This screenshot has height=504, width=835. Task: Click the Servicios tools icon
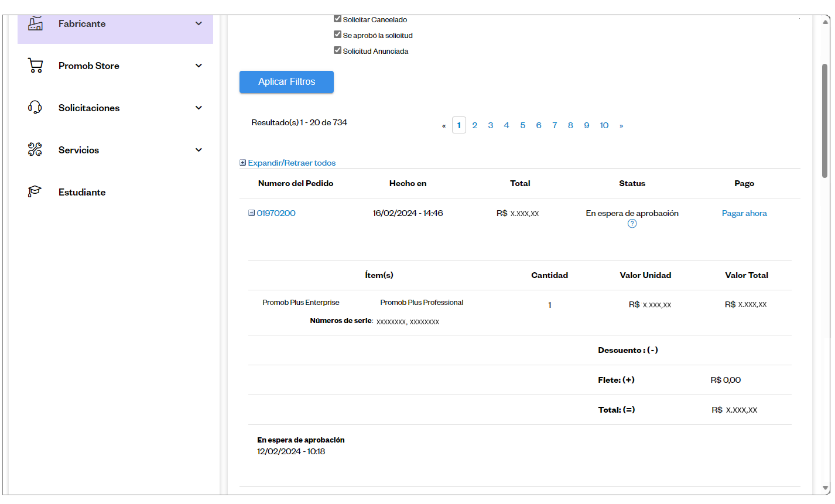click(x=35, y=149)
